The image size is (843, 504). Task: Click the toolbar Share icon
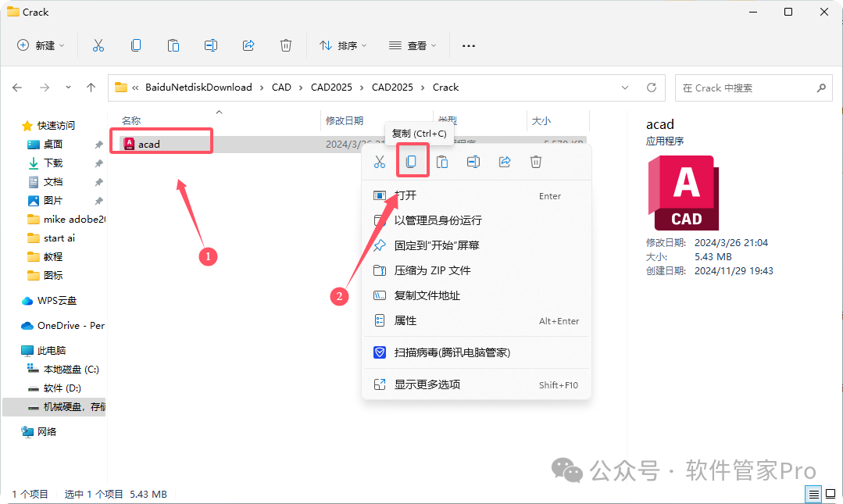coord(248,46)
